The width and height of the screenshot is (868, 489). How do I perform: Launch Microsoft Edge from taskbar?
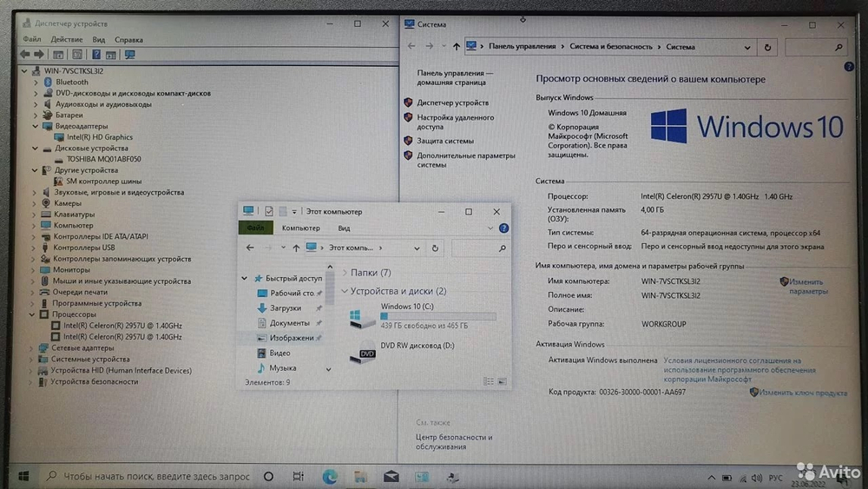[x=330, y=476]
